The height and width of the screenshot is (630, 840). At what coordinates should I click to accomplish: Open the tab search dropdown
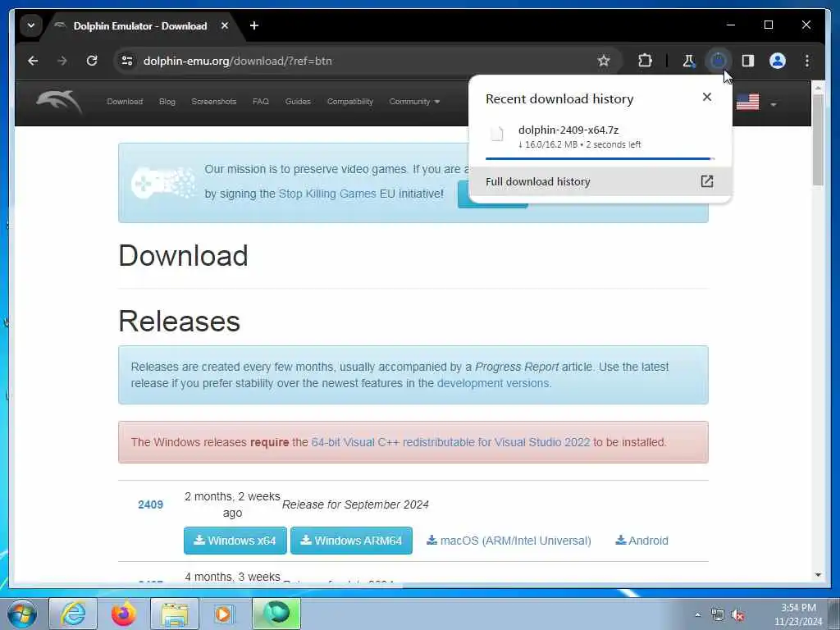[31, 25]
